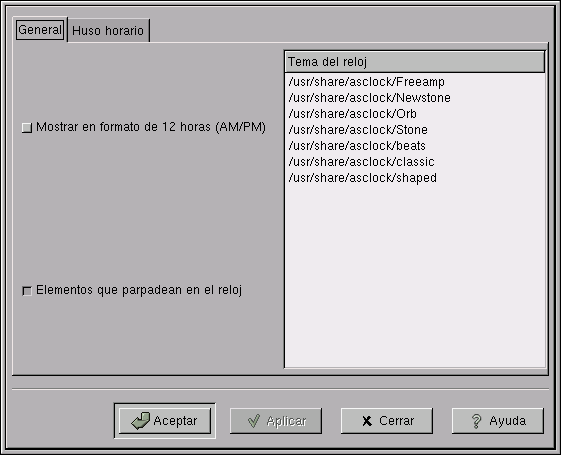Click the checkmark icon on Aplicar
561x455 pixels.
254,421
